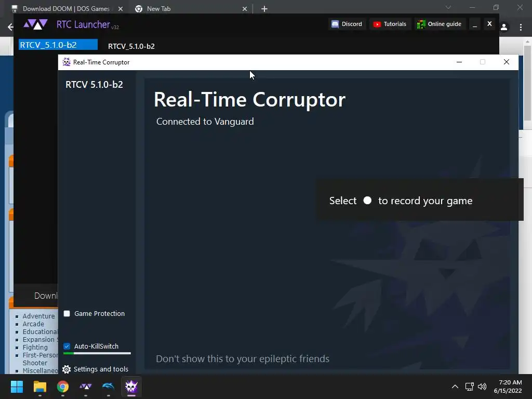Select RTCV_5.1.0-b2 in the launcher version list
The width and height of the screenshot is (532, 399).
58,45
